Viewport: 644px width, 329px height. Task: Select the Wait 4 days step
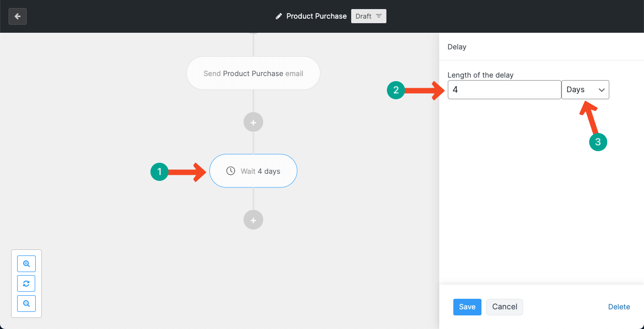pyautogui.click(x=253, y=171)
